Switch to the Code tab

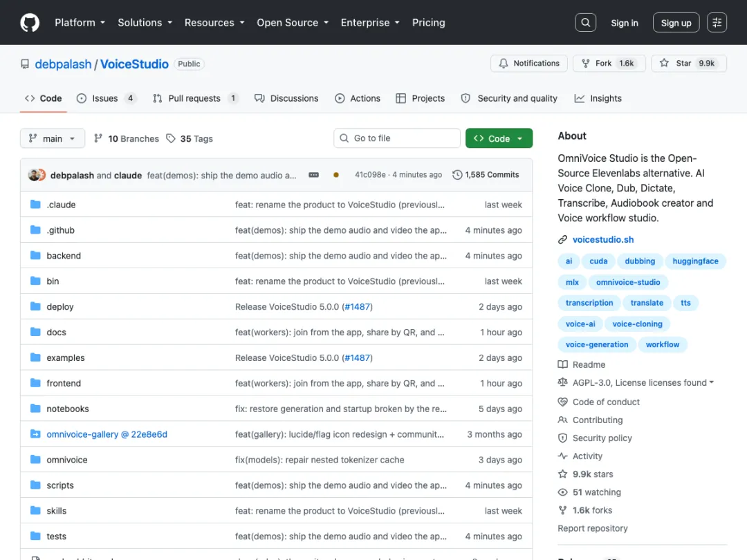(44, 98)
